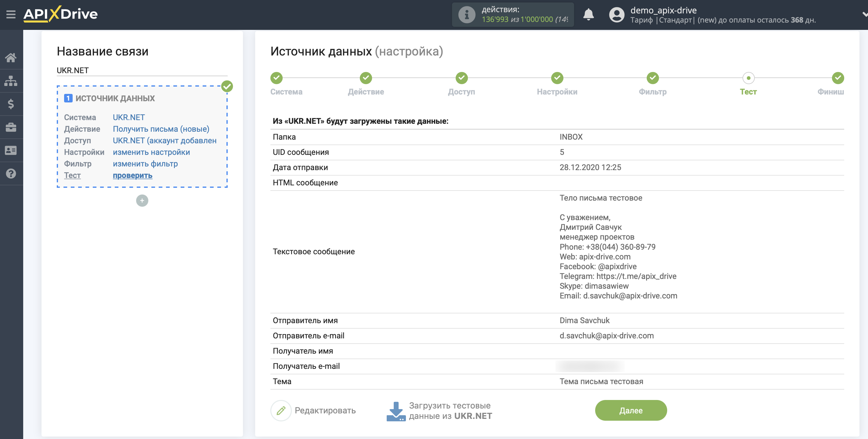Screen dimensions: 868x439
Task: Click изменить настройки link
Action: click(151, 152)
